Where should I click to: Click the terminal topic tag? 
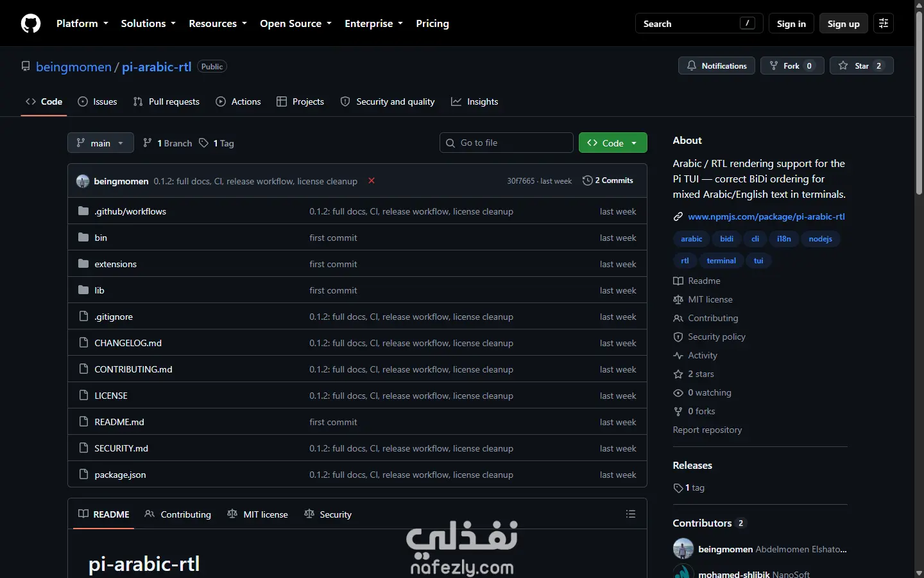(x=721, y=261)
